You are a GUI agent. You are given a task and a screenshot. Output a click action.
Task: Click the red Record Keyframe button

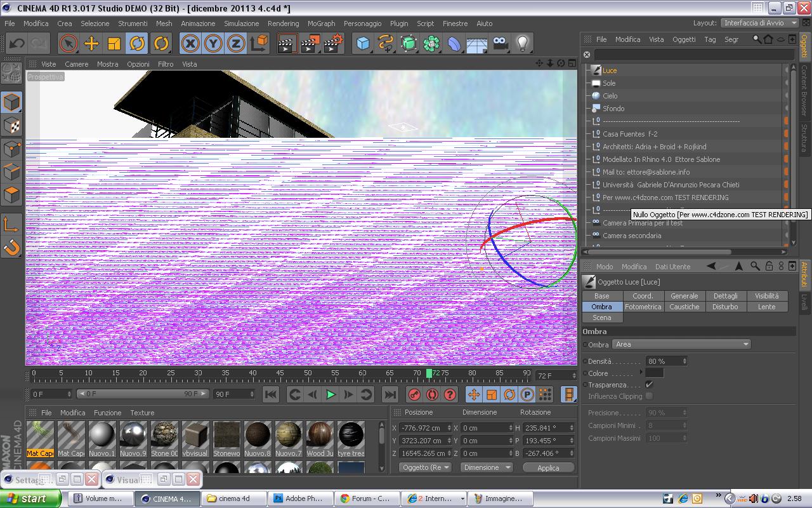click(414, 394)
